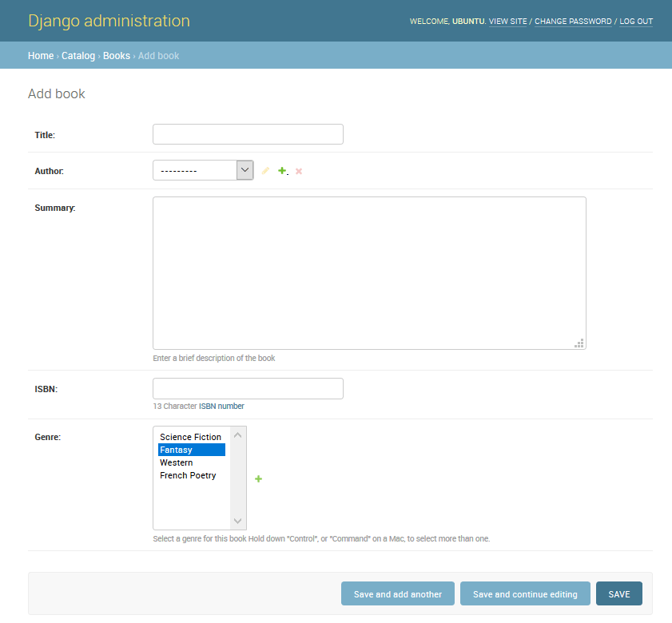Click LOG OUT
This screenshot has height=623, width=672.
636,22
